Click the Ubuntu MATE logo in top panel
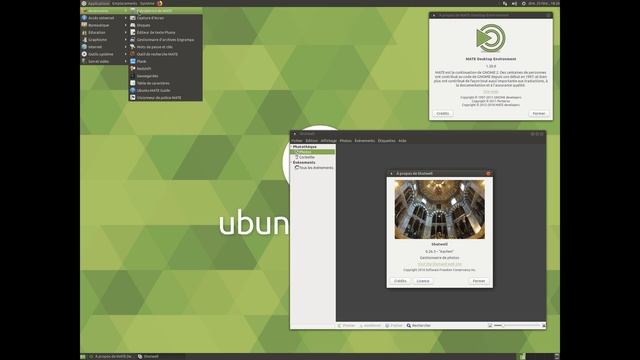The height and width of the screenshot is (360, 640). pos(84,3)
